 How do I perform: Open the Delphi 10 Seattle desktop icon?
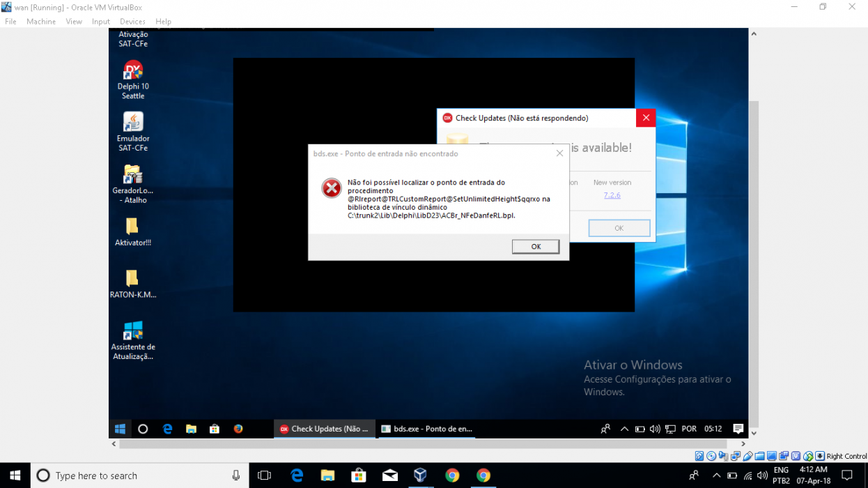pos(133,80)
